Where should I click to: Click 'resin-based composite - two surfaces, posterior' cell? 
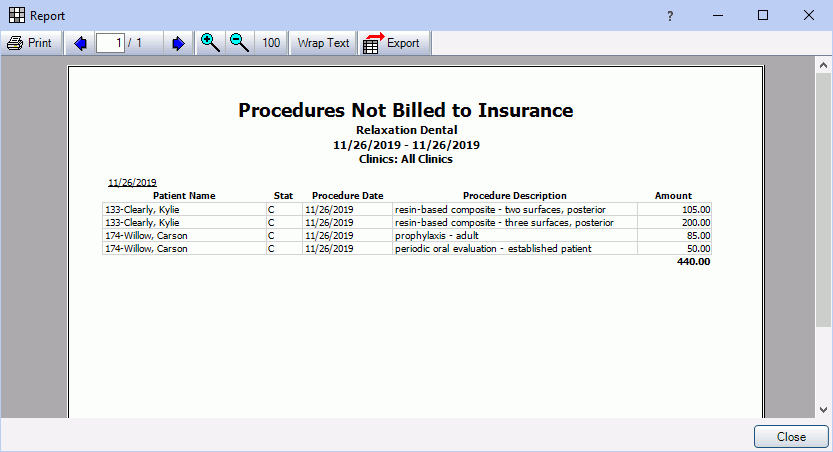pos(515,210)
